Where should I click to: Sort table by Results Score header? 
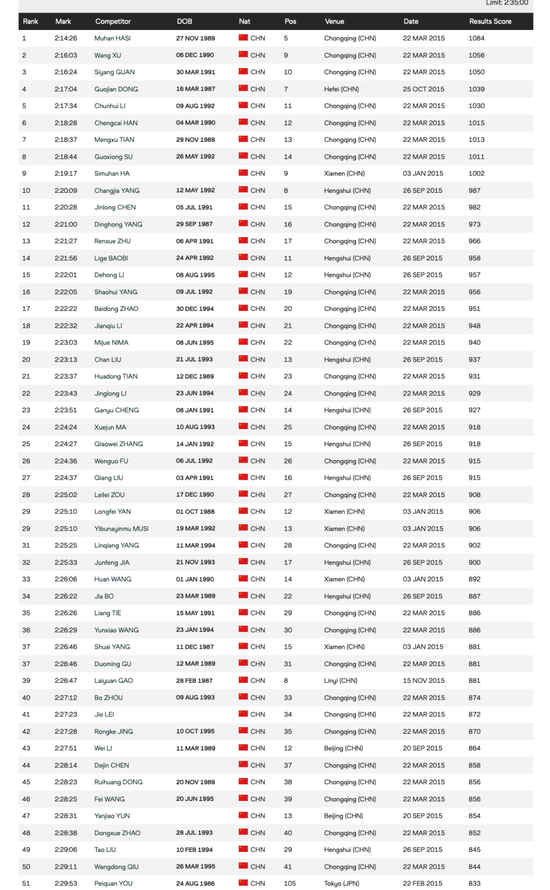(x=490, y=21)
